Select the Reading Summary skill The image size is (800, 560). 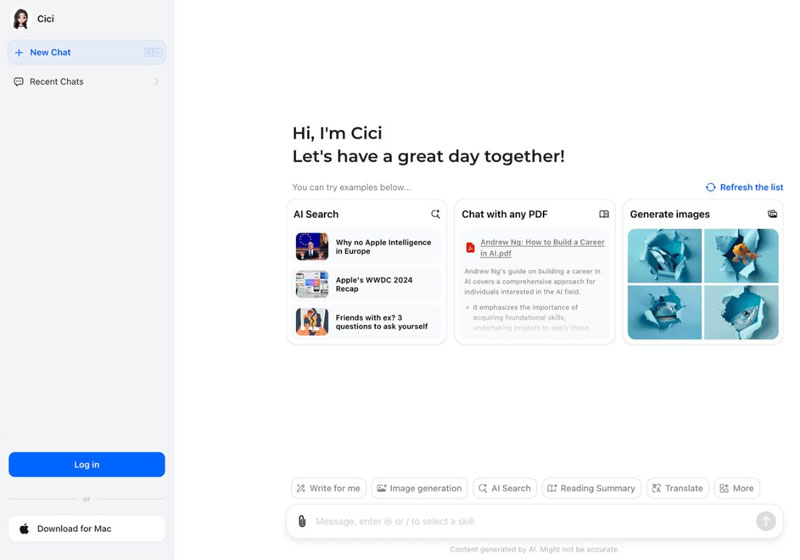pos(590,488)
